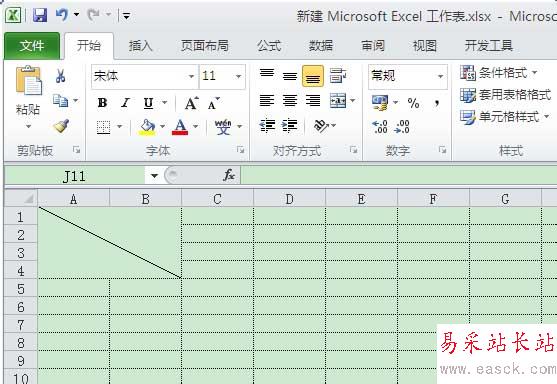This screenshot has height=384, width=557.
Task: Open the 页面布局 tab
Action: 205,46
